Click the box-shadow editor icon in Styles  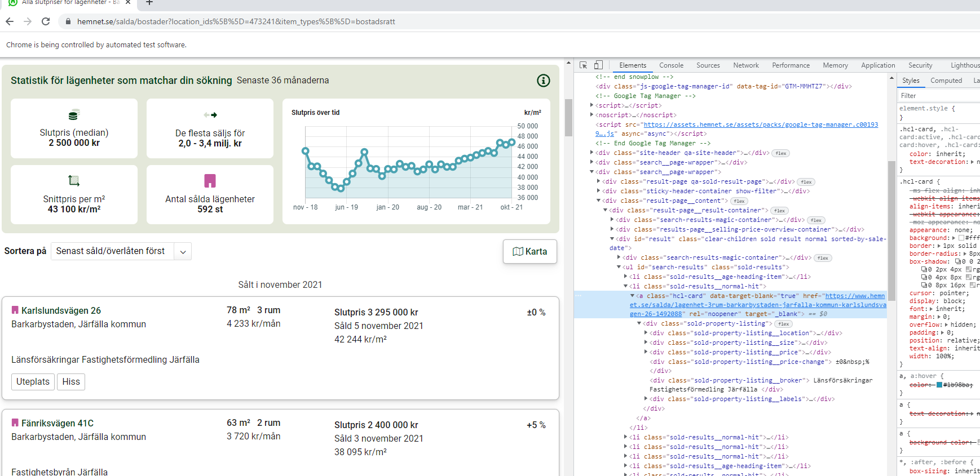(x=958, y=261)
